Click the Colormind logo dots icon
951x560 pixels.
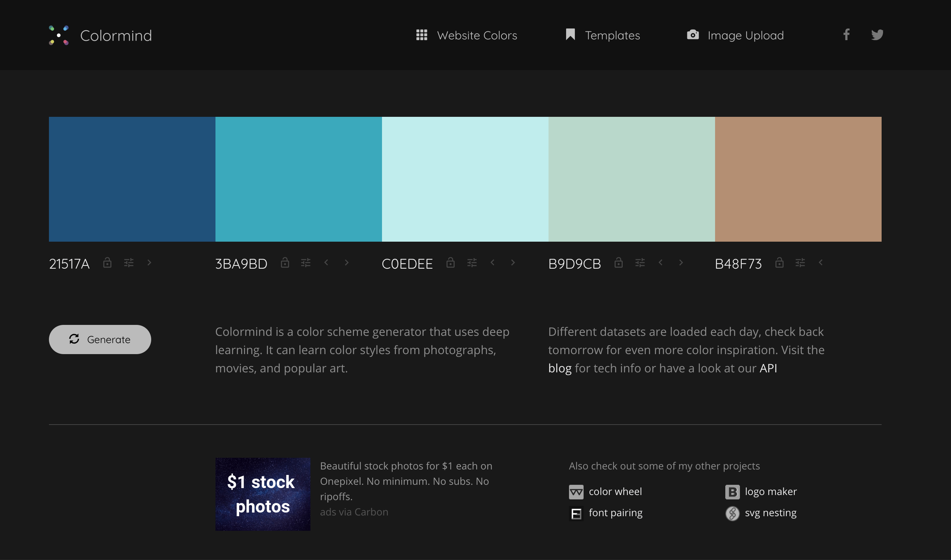pyautogui.click(x=59, y=35)
